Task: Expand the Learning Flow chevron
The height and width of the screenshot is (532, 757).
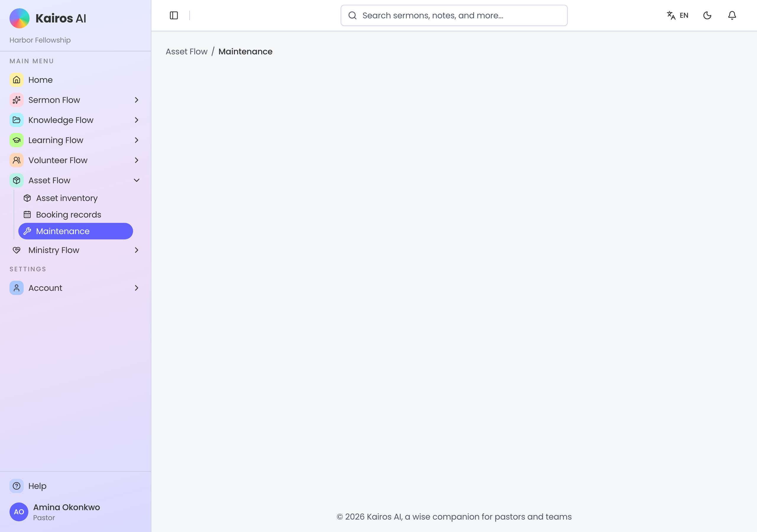Action: click(137, 140)
